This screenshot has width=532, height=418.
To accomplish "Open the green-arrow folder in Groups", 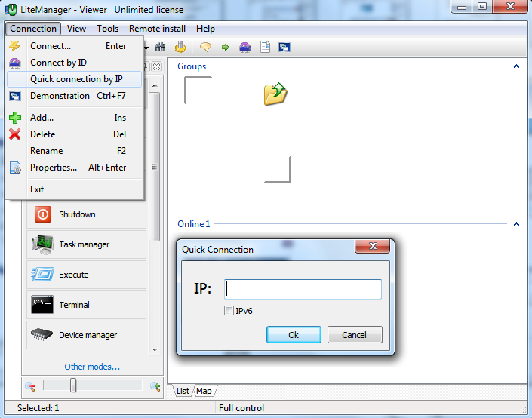I will click(x=275, y=94).
